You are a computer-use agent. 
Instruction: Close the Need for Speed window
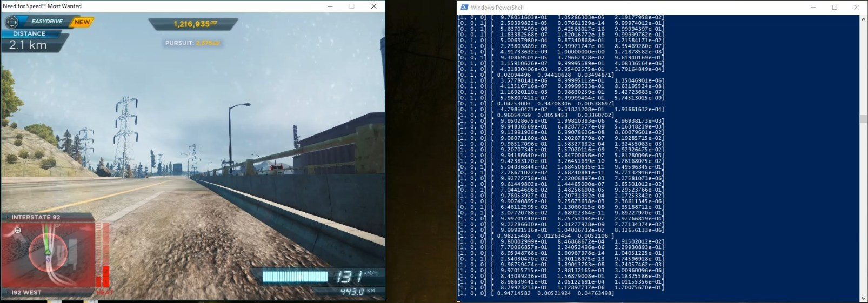(x=373, y=6)
